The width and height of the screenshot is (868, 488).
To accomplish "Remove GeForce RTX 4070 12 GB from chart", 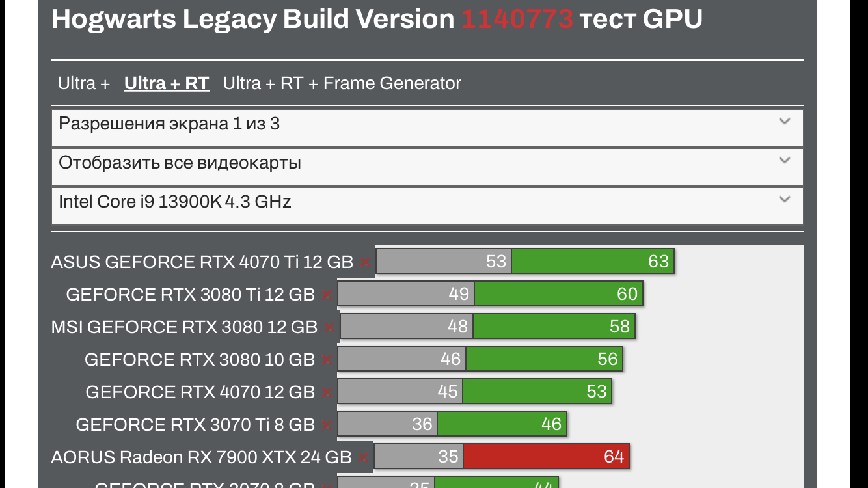I will pyautogui.click(x=327, y=392).
